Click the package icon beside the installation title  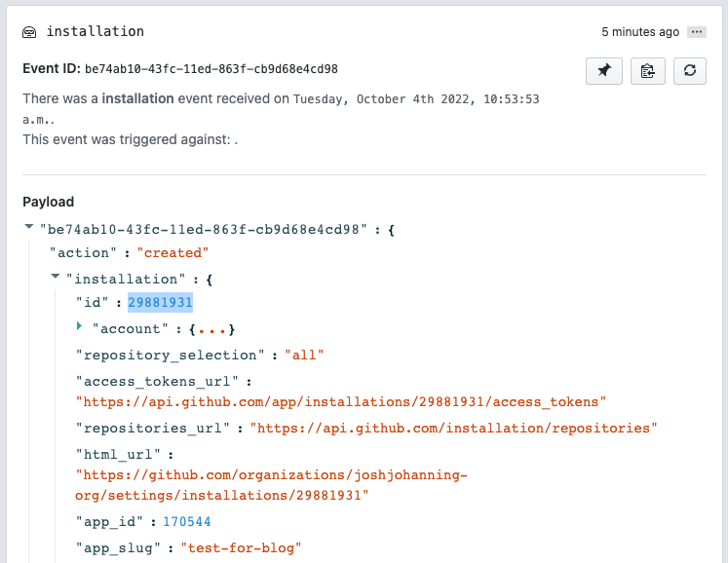click(30, 32)
